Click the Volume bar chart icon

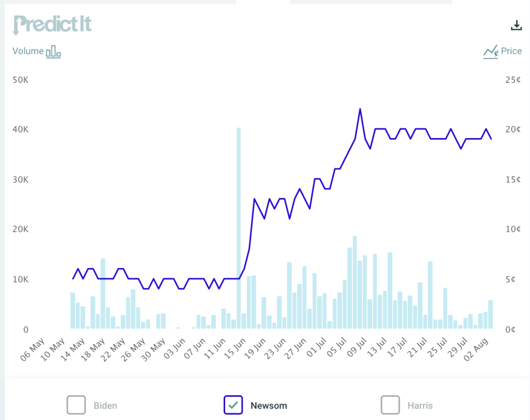pos(53,51)
